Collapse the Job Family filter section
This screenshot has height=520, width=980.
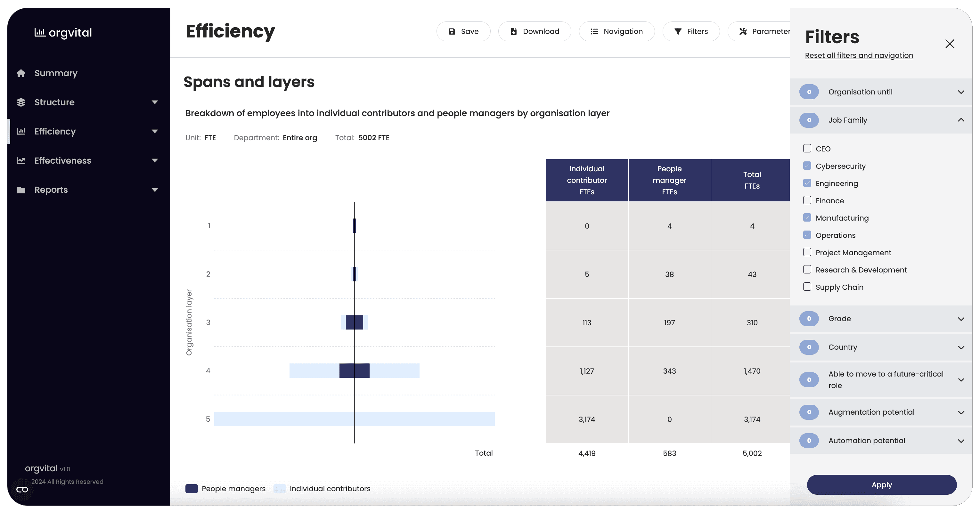tap(960, 120)
